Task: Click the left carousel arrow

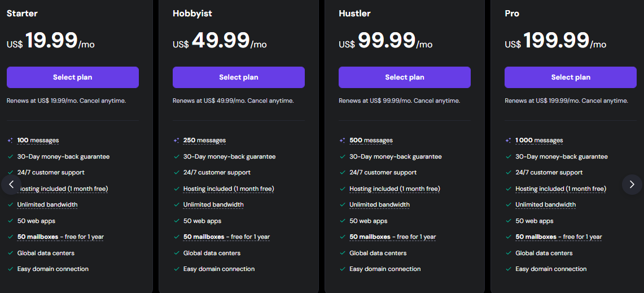Action: (11, 184)
